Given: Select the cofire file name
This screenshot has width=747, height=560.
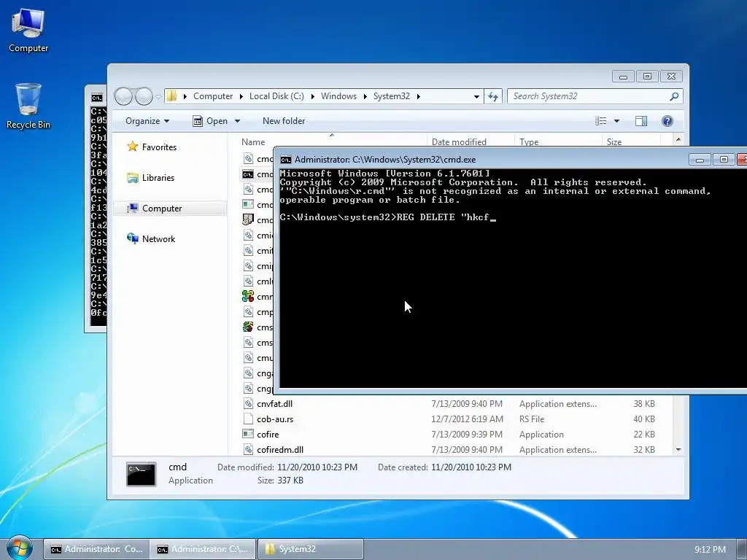Looking at the screenshot, I should (x=268, y=435).
